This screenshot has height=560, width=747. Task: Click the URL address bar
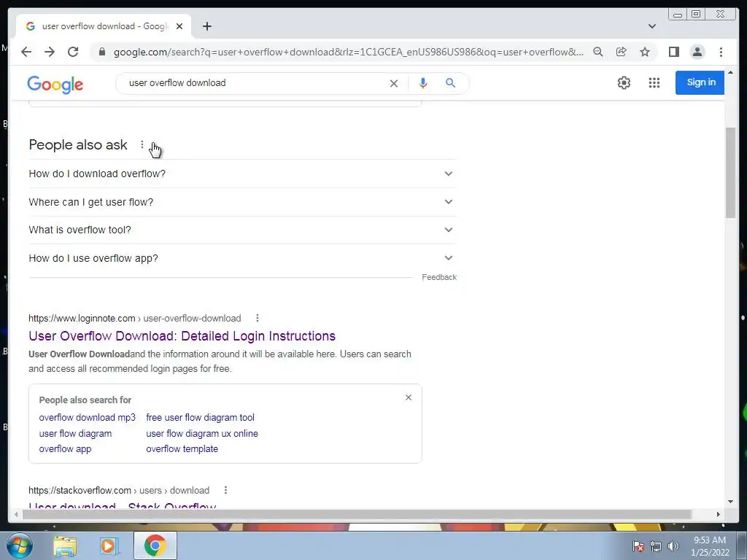tap(348, 52)
